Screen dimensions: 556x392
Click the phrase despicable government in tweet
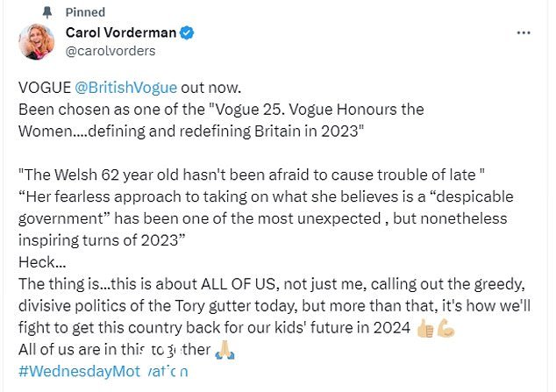pos(266,208)
